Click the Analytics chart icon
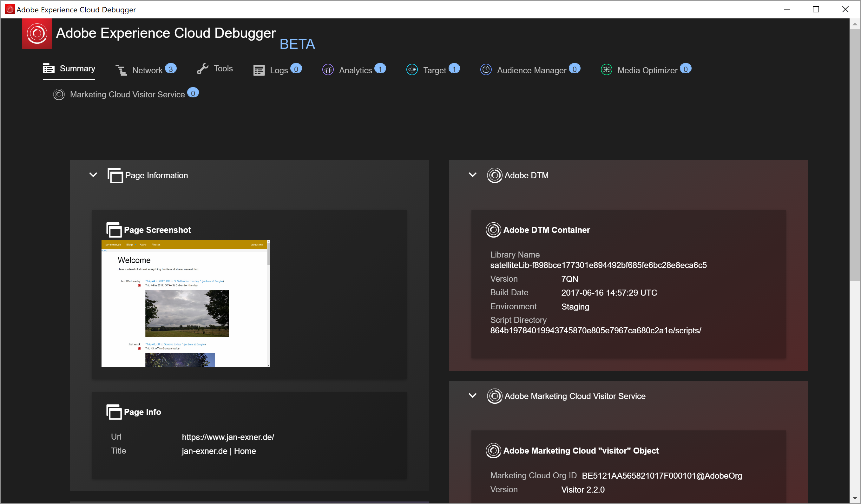 pyautogui.click(x=328, y=70)
